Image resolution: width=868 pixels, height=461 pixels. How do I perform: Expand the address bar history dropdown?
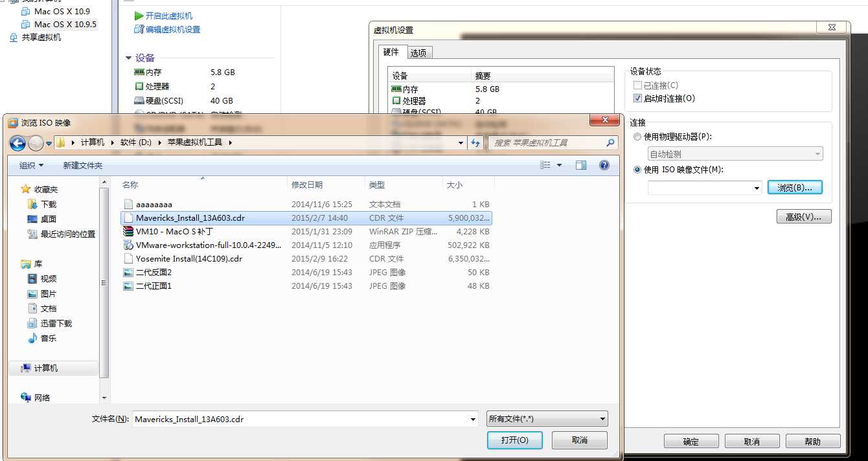[461, 142]
